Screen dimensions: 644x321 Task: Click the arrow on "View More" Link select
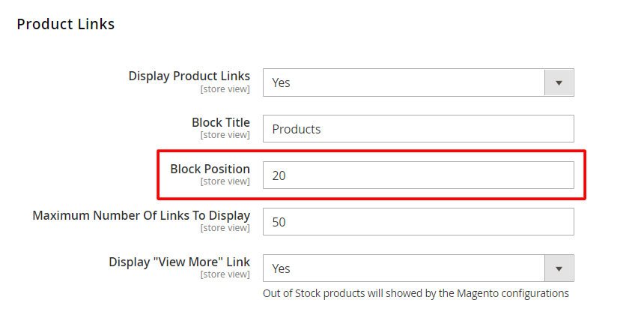558,268
